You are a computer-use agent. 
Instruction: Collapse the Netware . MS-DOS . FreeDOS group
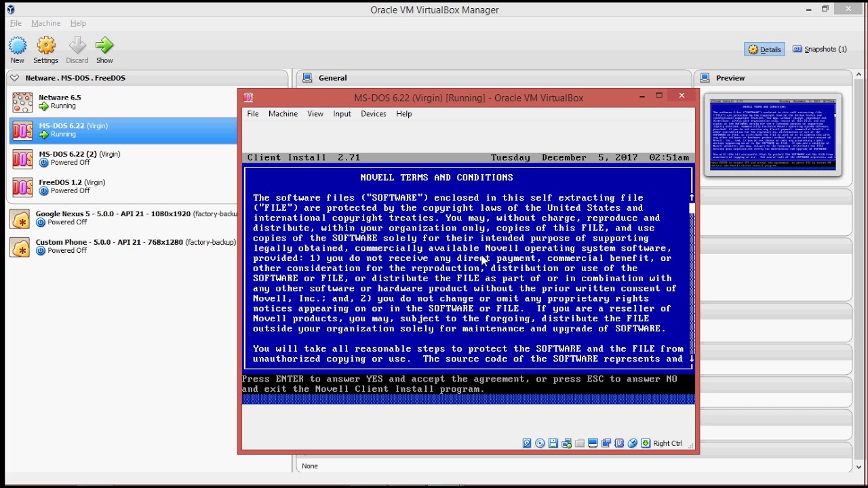click(14, 78)
